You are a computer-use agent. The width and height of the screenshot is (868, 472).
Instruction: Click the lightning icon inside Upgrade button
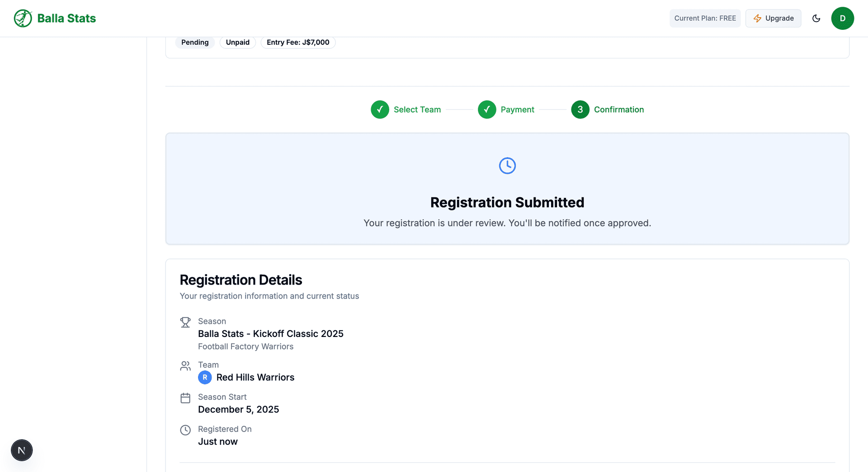[757, 18]
